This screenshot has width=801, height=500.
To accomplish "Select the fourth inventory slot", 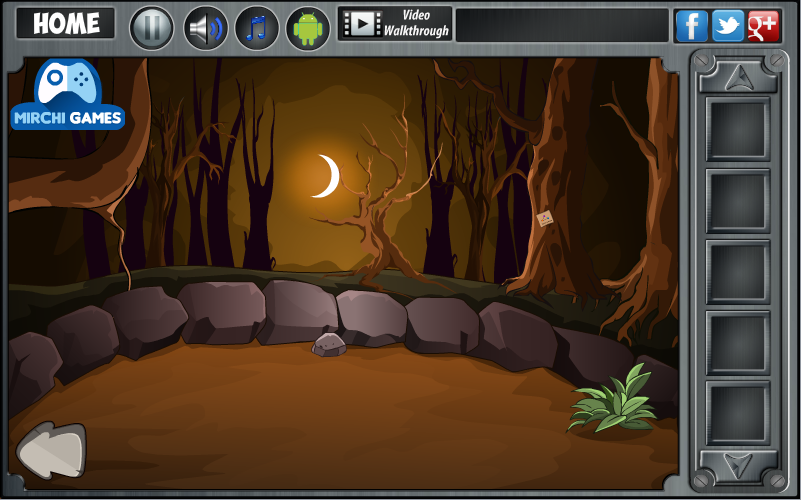I will click(738, 343).
